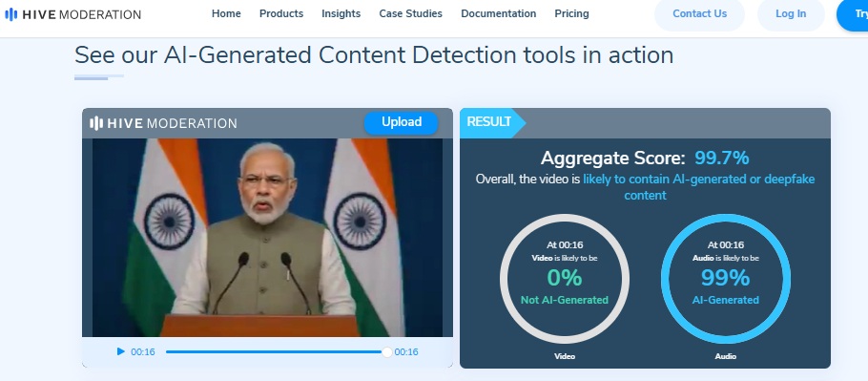Screen dimensions: 868x381
Task: Click the Hive Moderation logo in header
Action: [x=72, y=14]
